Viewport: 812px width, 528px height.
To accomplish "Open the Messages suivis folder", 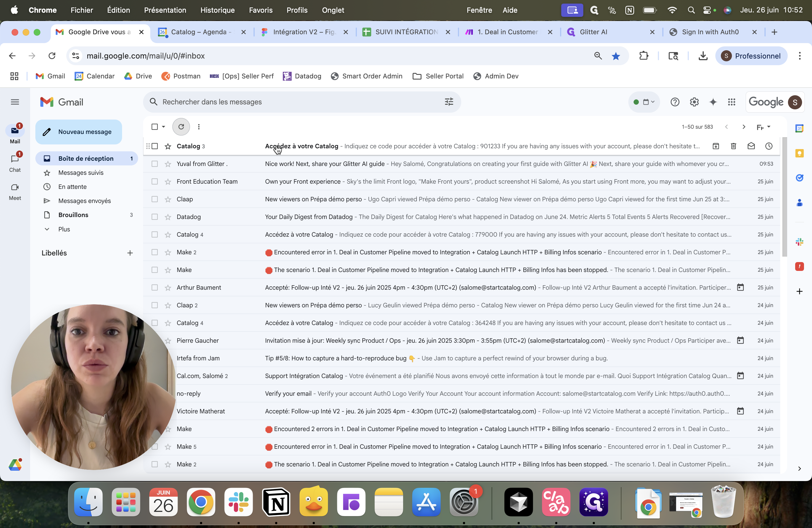I will coord(87,173).
